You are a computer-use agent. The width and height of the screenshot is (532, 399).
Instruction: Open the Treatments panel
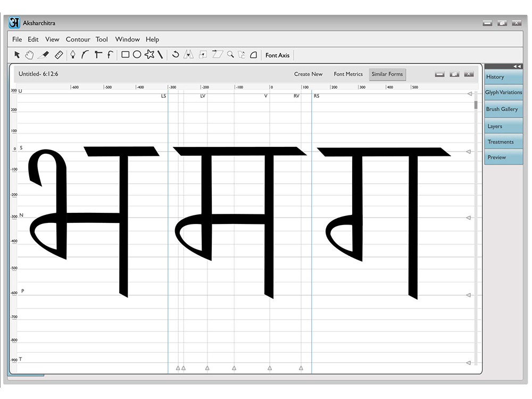(x=503, y=142)
